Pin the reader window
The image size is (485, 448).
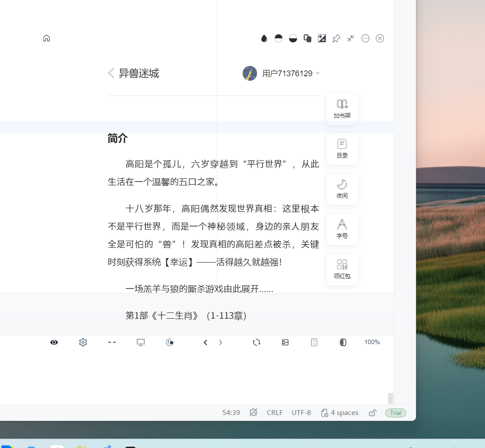click(x=336, y=38)
